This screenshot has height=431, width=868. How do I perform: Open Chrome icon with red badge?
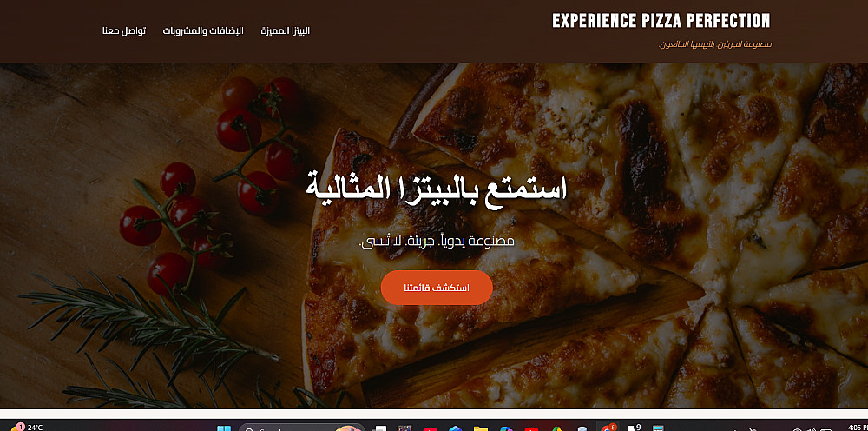pyautogui.click(x=608, y=428)
